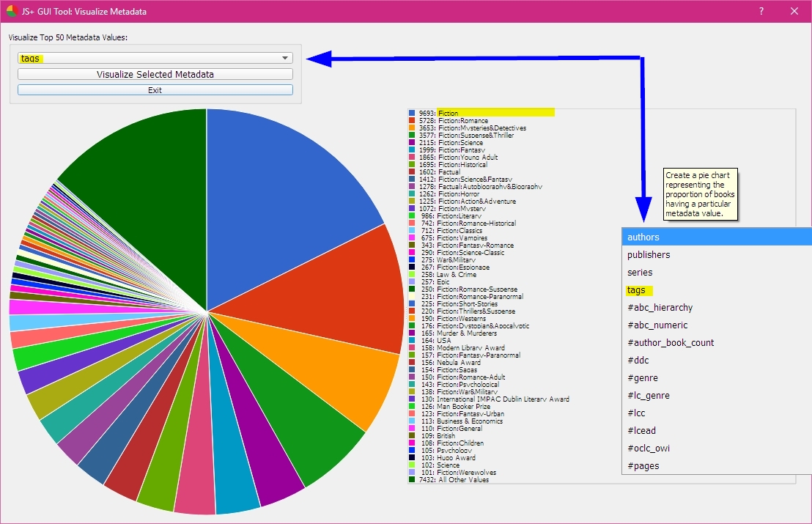Click legend entry 154: Fiction:Sagas
This screenshot has width=812, height=524.
[x=449, y=369]
